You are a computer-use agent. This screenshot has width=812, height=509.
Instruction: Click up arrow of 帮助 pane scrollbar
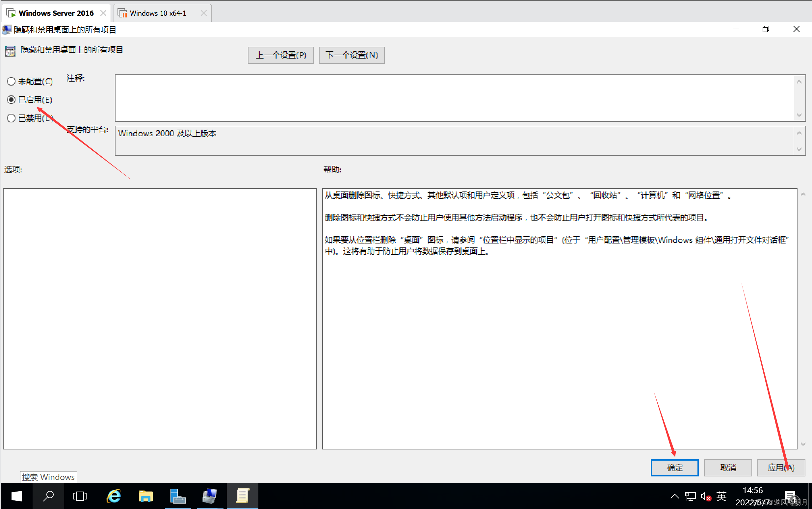[x=803, y=194]
